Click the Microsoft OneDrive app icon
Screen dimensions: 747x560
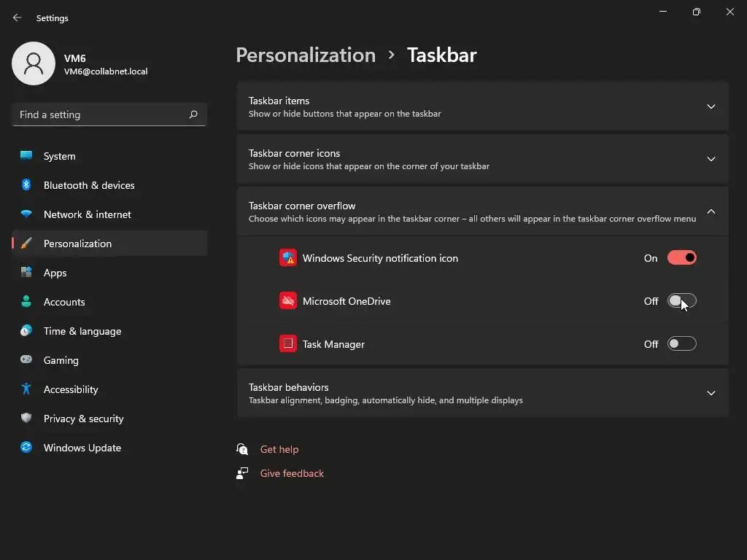(288, 301)
